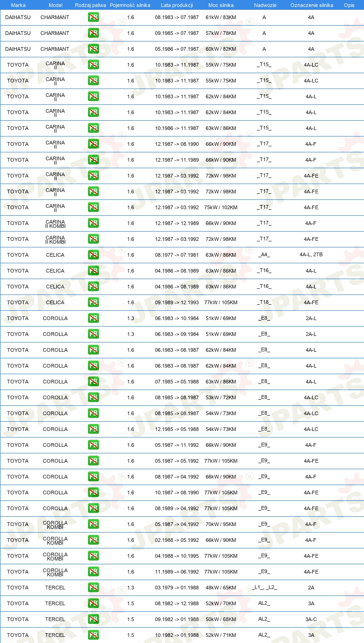Image resolution: width=364 pixels, height=643 pixels.
Task: Click fuel icon for Tercel 48kW/65KM row
Action: point(93,588)
